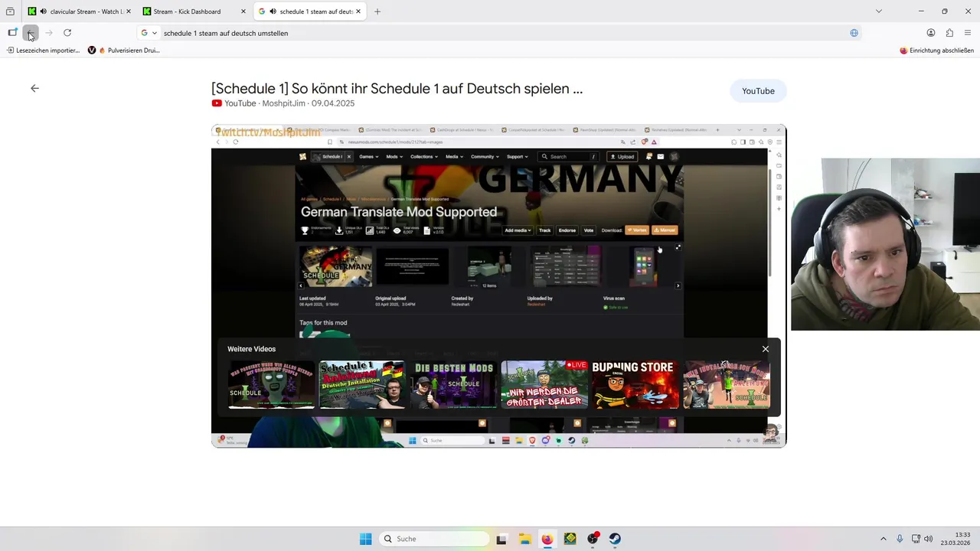Open the Firefox hamburger menu
The width and height of the screenshot is (980, 551).
pyautogui.click(x=968, y=33)
